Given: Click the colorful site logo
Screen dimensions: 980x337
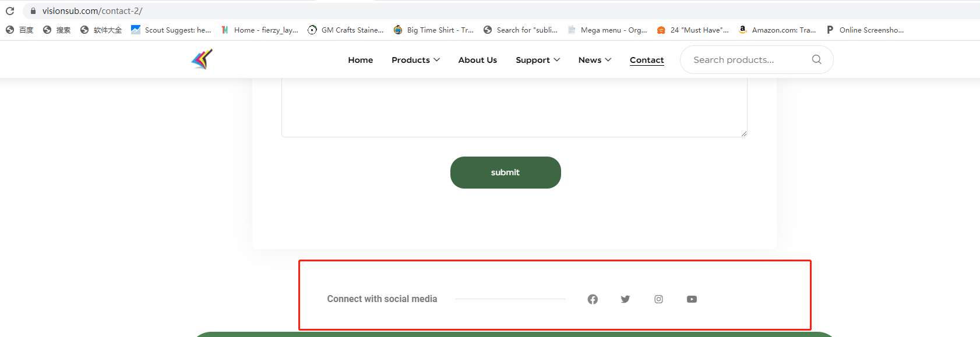Looking at the screenshot, I should (202, 59).
